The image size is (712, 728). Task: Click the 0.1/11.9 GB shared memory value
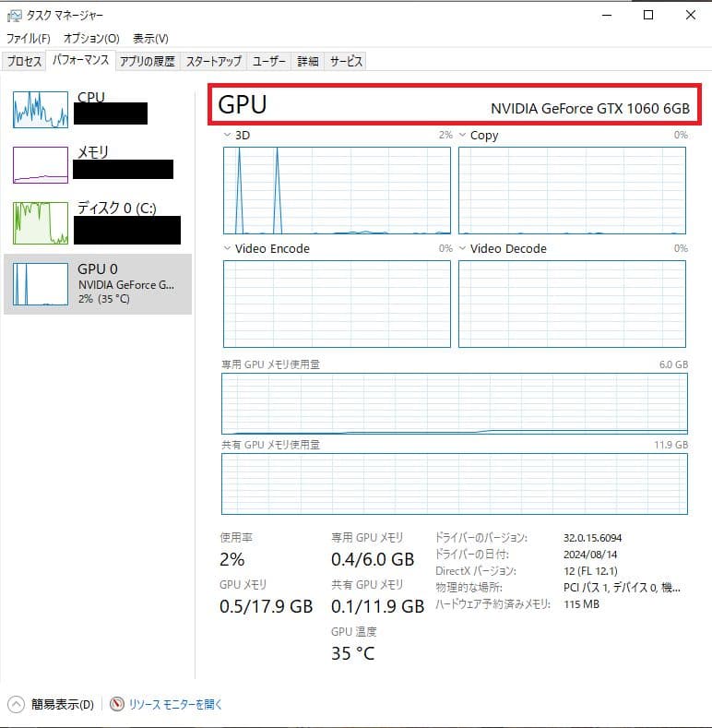coord(378,606)
